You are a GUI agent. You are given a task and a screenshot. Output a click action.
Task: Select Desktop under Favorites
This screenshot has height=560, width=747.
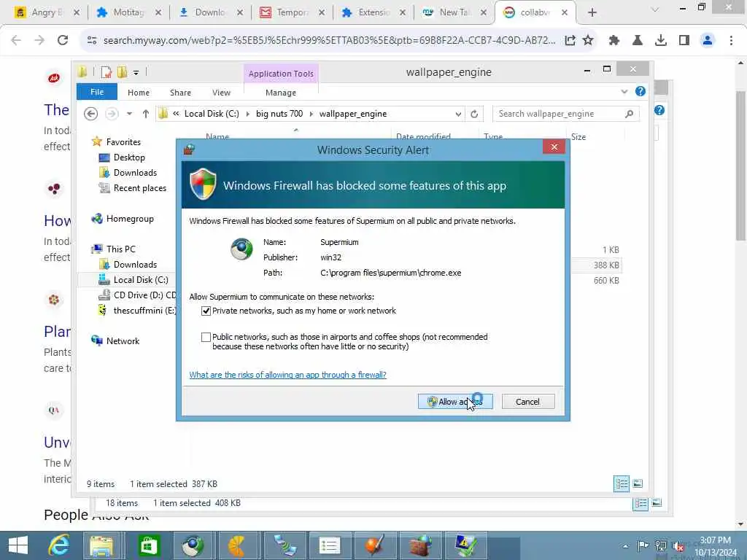click(x=128, y=157)
